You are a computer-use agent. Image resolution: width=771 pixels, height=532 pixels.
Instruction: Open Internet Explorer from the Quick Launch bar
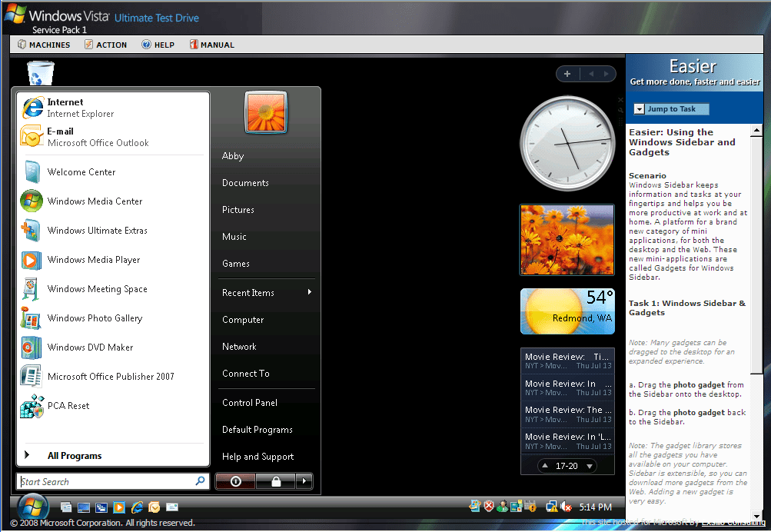[x=137, y=507]
